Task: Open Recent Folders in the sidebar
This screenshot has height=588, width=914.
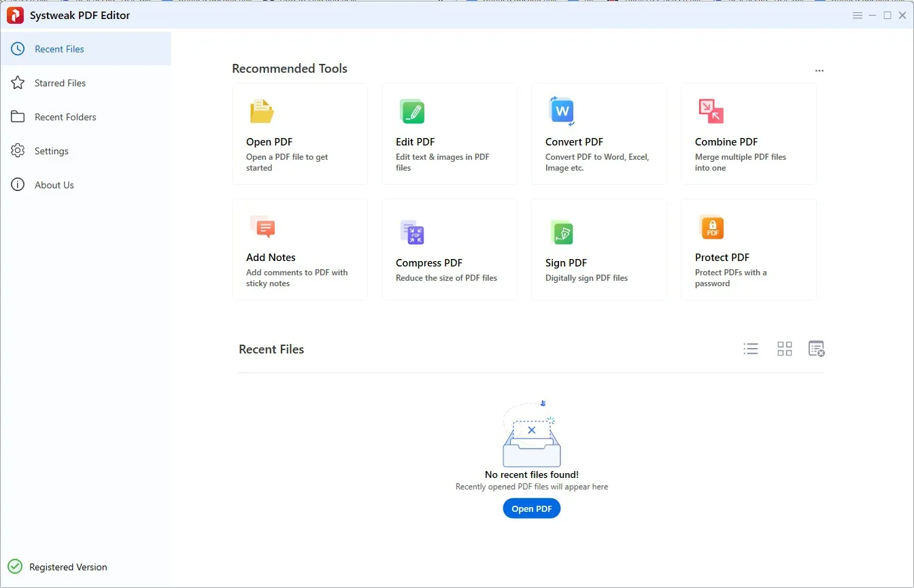Action: 86,117
